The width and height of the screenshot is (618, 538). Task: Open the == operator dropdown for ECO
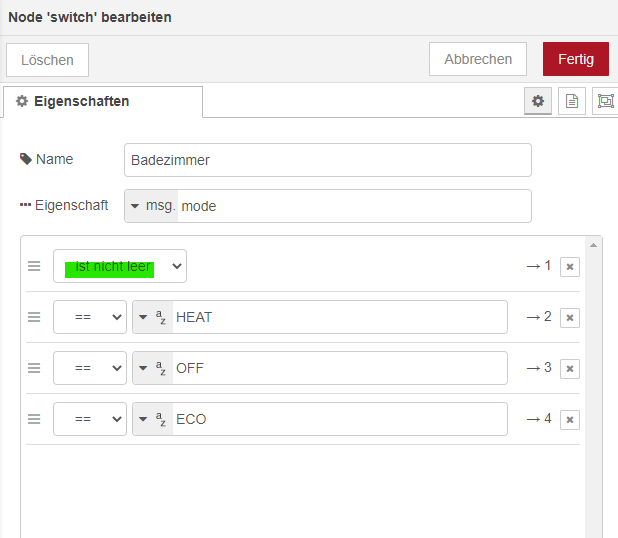(x=90, y=419)
